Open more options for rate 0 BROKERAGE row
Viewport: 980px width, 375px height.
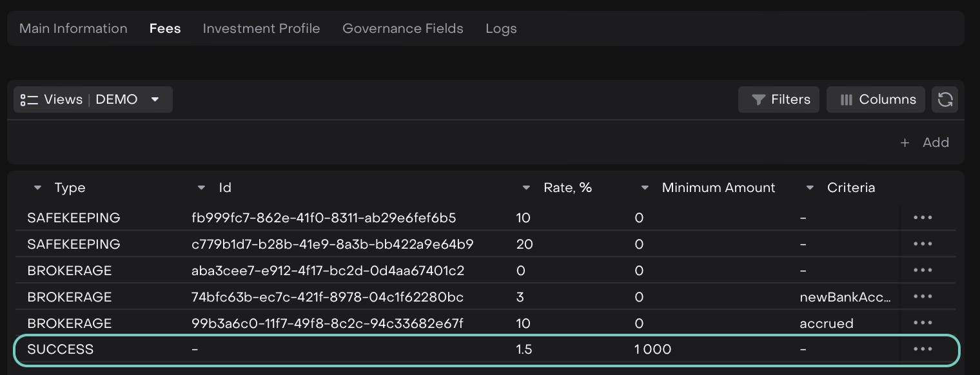pyautogui.click(x=923, y=271)
